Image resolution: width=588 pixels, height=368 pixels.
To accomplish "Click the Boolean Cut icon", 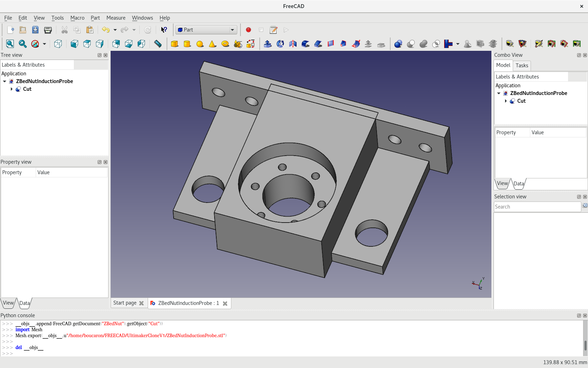I will coord(411,44).
